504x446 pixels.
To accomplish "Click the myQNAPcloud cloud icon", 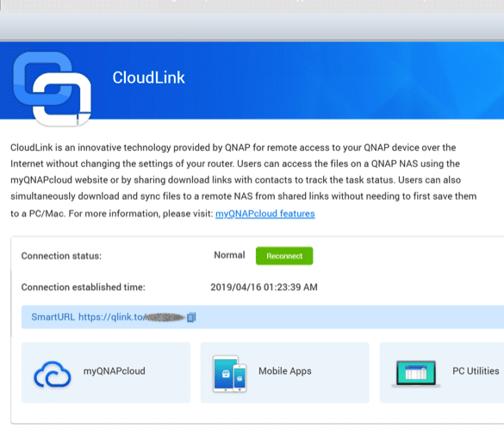I will [x=53, y=374].
